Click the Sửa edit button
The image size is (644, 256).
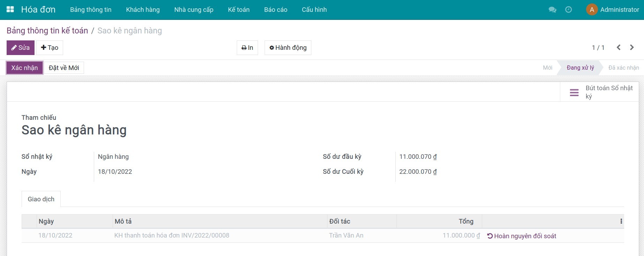click(x=21, y=48)
